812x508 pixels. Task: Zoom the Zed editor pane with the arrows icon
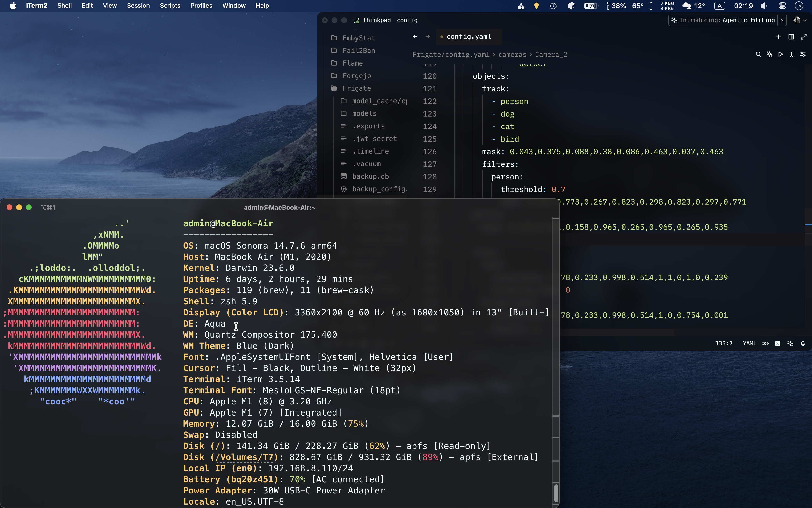click(804, 37)
